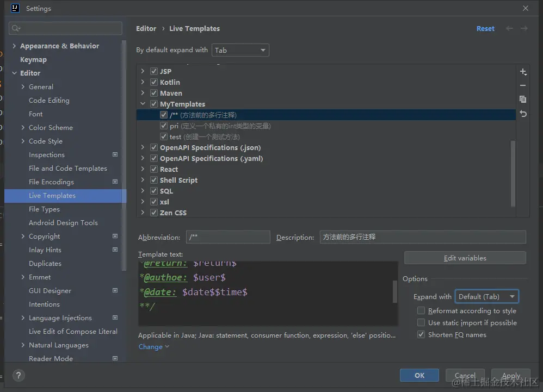Click the project-level icon beside Inlay Hints
Image resolution: width=543 pixels, height=392 pixels.
(x=115, y=250)
